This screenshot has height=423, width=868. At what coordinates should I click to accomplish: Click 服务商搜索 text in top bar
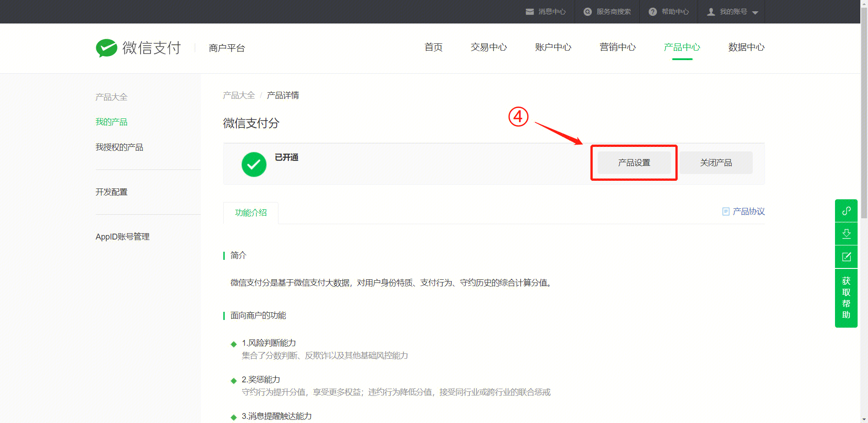(614, 12)
